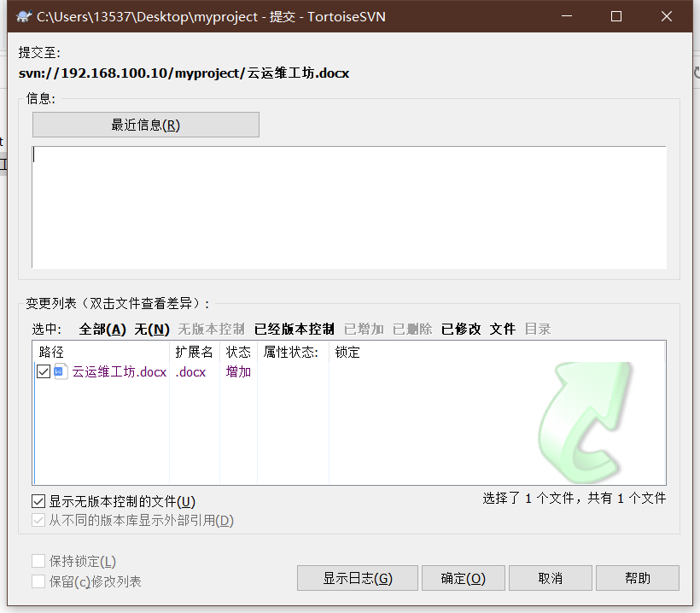Click the 已修改 selection filter
The width and height of the screenshot is (700, 613).
[461, 329]
